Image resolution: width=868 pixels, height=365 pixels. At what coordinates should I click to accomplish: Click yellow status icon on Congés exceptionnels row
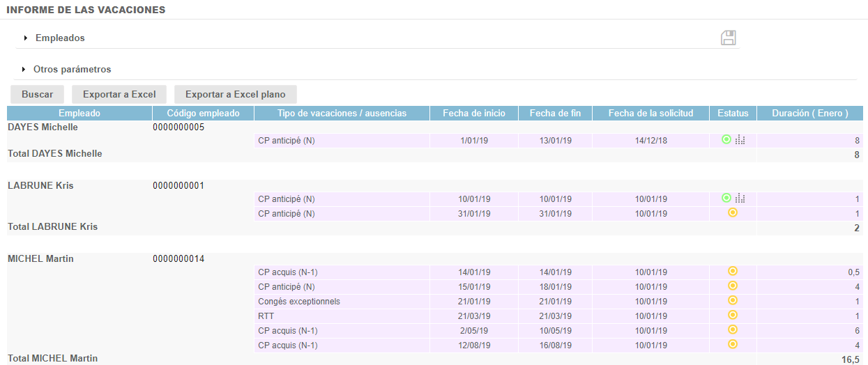click(x=733, y=300)
